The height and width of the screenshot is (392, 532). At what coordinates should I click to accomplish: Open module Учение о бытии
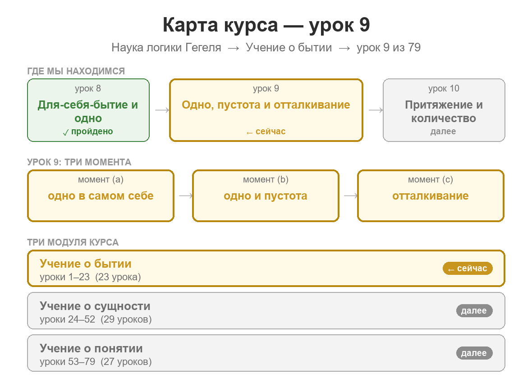point(266,269)
